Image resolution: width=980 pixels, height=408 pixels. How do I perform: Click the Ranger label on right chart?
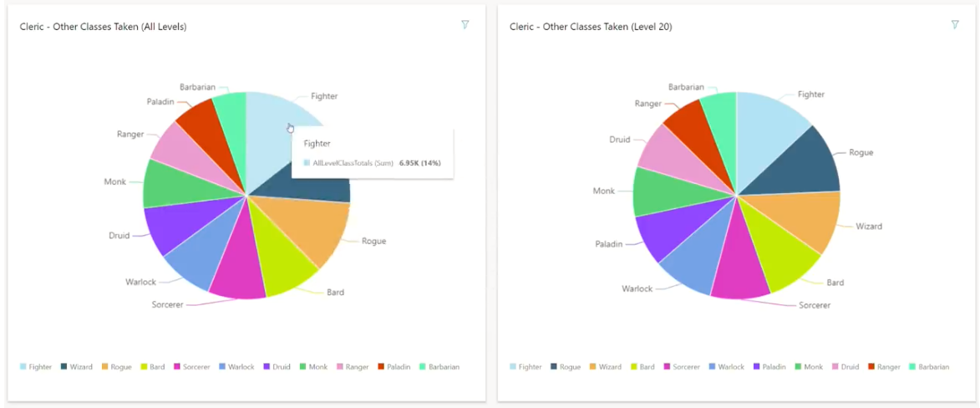click(647, 104)
